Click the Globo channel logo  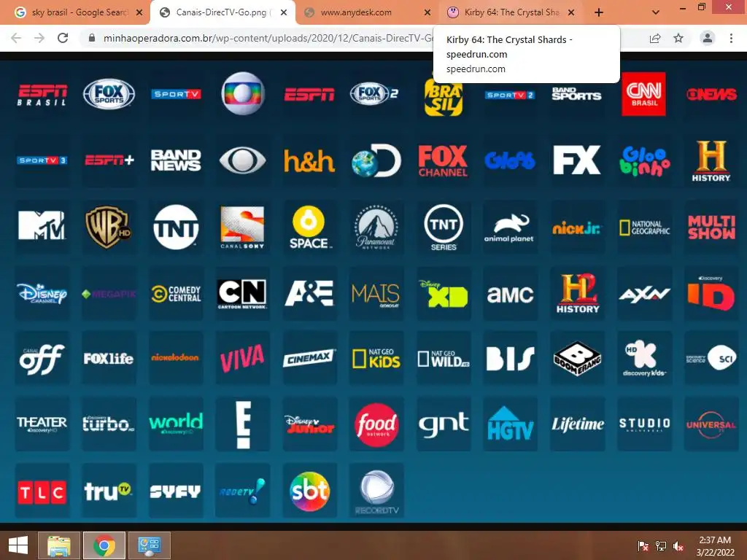(242, 93)
